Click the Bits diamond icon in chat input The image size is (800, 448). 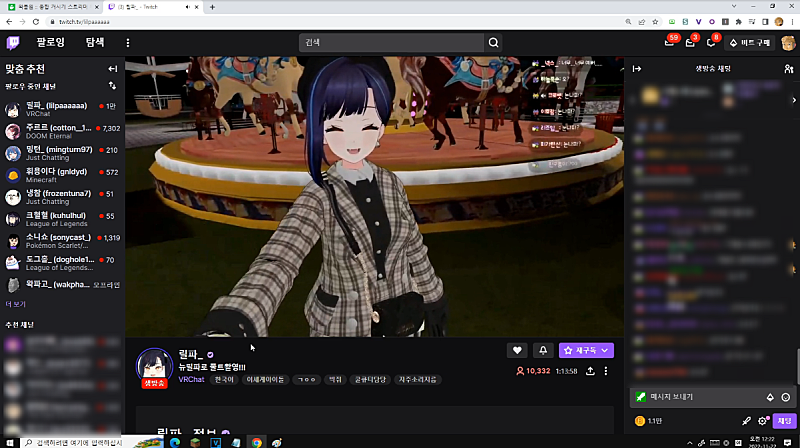(770, 397)
